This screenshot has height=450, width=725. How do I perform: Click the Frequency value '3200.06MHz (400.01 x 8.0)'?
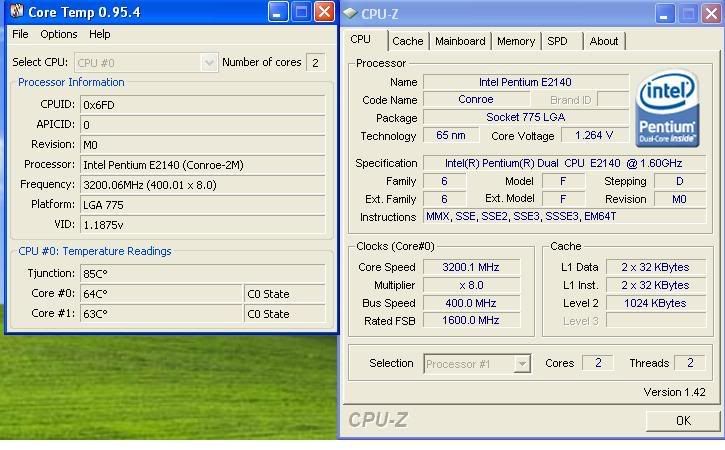pyautogui.click(x=203, y=185)
